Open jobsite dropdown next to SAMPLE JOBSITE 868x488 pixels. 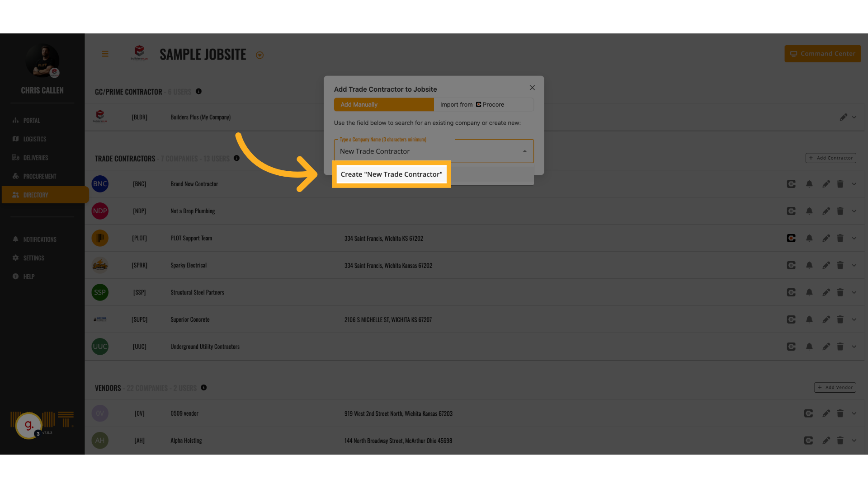coord(259,55)
